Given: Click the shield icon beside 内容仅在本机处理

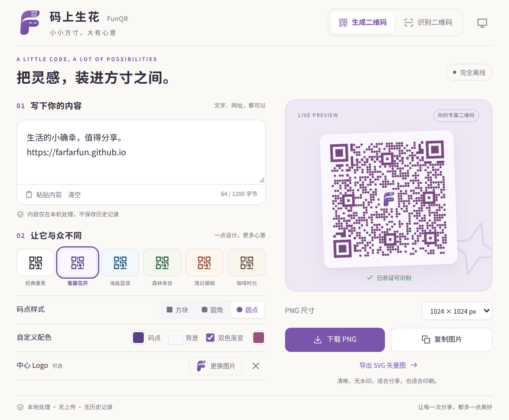Looking at the screenshot, I should 20,214.
